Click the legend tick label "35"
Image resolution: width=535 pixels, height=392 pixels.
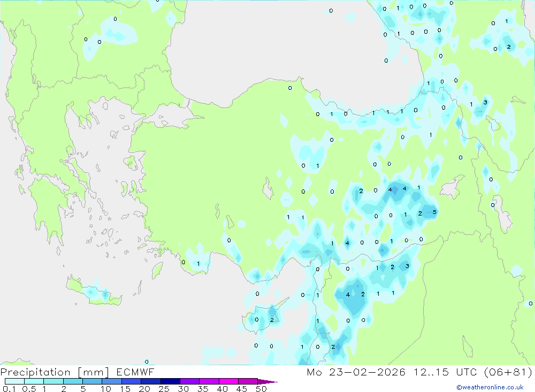pos(203,389)
